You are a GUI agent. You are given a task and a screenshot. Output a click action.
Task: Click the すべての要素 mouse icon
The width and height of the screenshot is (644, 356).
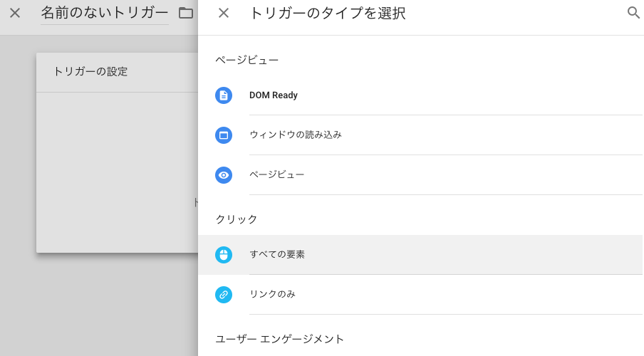tap(224, 255)
